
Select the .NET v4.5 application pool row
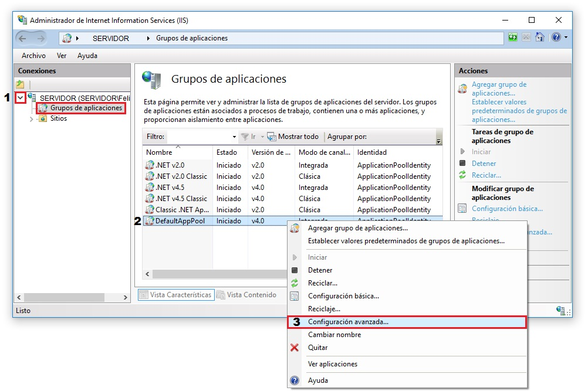(x=292, y=187)
